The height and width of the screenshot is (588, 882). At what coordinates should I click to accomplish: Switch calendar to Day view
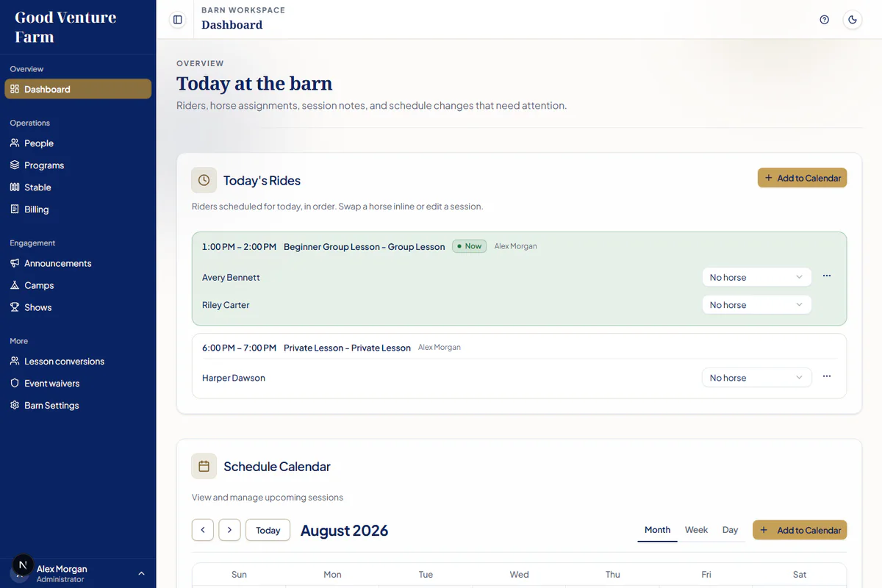pyautogui.click(x=730, y=530)
